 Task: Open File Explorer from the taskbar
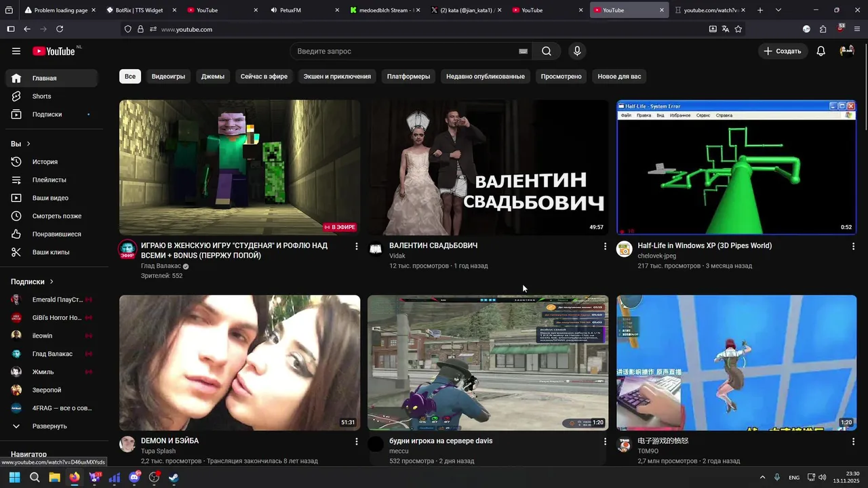click(x=54, y=477)
